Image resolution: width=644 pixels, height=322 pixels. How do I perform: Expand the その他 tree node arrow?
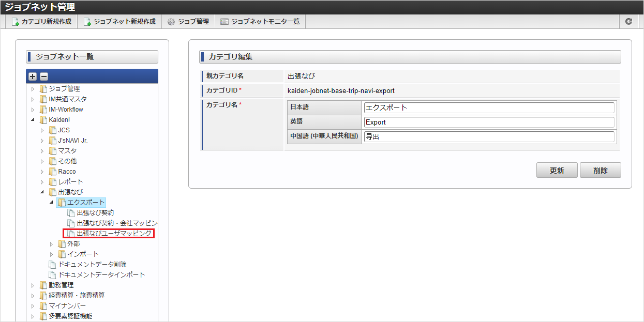point(42,161)
